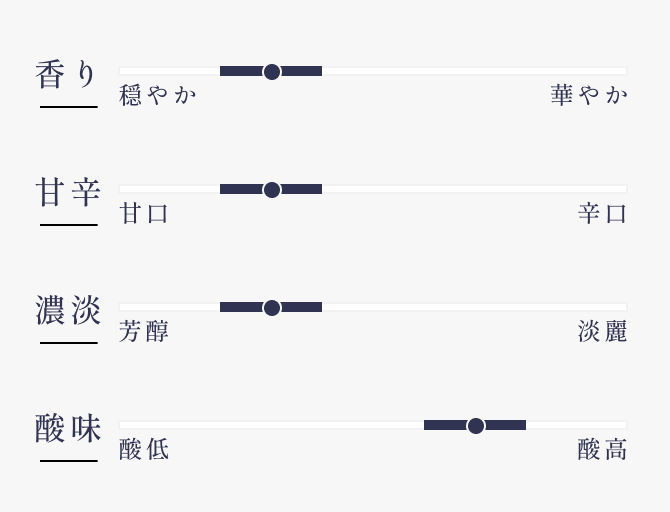Click the 華やか label under aroma slider

click(x=589, y=96)
